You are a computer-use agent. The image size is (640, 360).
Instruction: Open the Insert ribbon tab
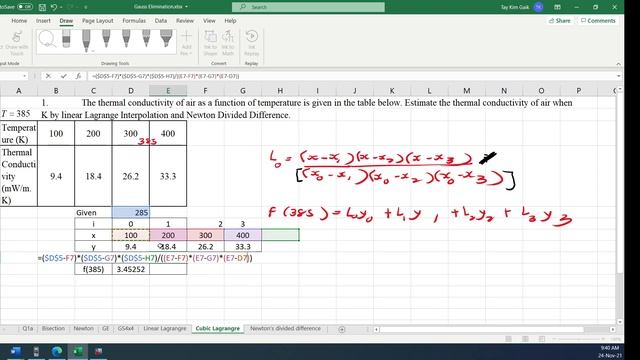click(x=43, y=20)
